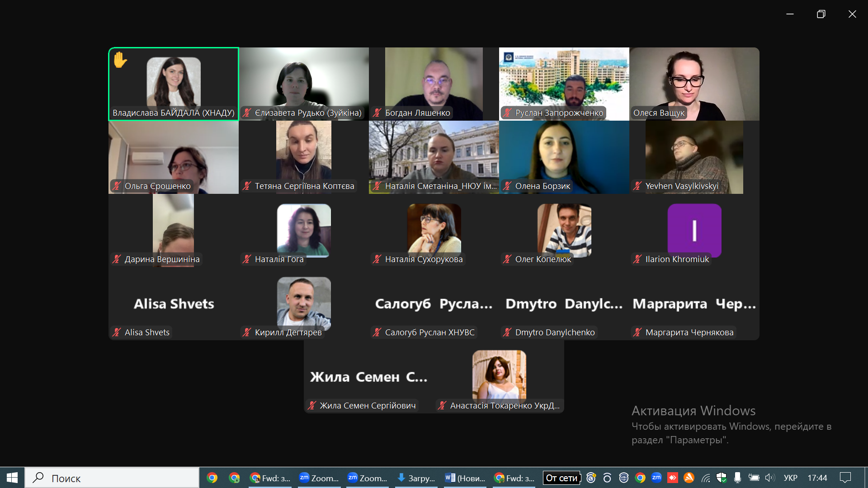868x488 pixels.
Task: Click the Поиск taskbar search field
Action: (112, 478)
